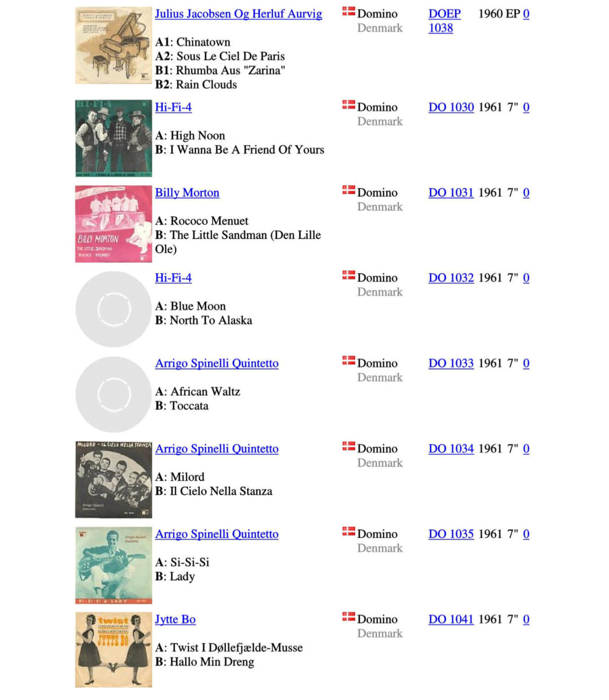Image resolution: width=609 pixels, height=700 pixels.
Task: Click the piano cover thumbnail for Chinatown EP
Action: click(114, 45)
